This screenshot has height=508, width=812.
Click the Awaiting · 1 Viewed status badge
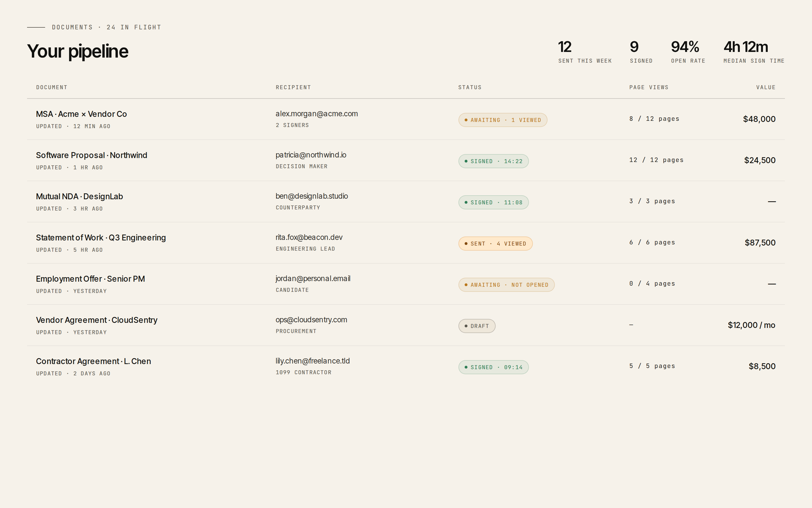tap(503, 120)
